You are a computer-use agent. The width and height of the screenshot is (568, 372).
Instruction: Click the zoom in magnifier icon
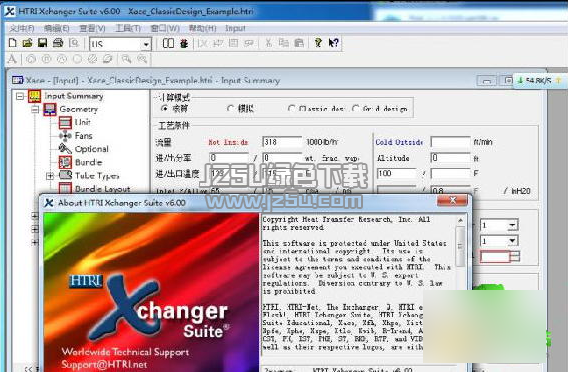(x=126, y=59)
